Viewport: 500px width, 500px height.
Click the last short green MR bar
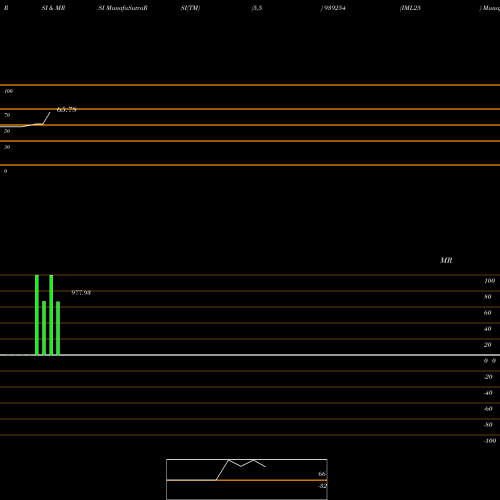pyautogui.click(x=58, y=328)
